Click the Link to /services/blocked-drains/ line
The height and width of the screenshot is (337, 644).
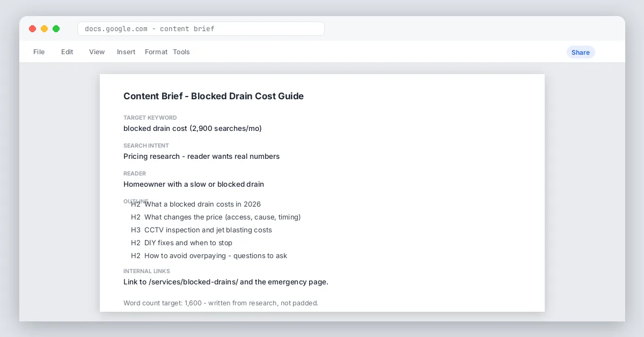tap(226, 282)
